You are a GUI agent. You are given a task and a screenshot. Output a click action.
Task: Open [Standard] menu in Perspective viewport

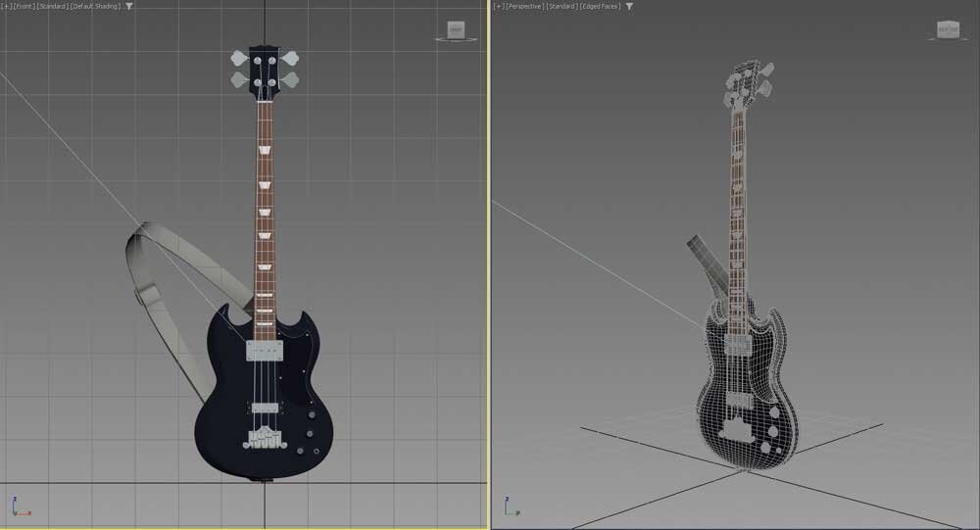coord(562,6)
